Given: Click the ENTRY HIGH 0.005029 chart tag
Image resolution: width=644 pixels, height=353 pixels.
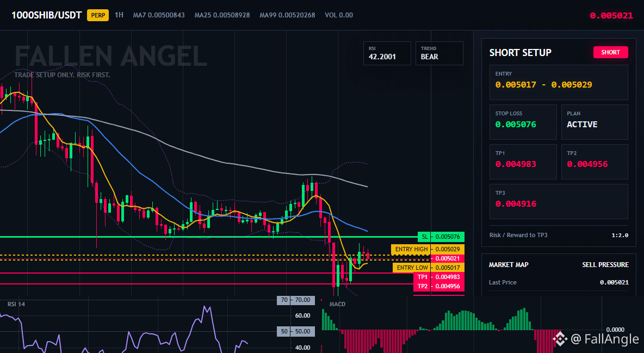Looking at the screenshot, I should (428, 249).
